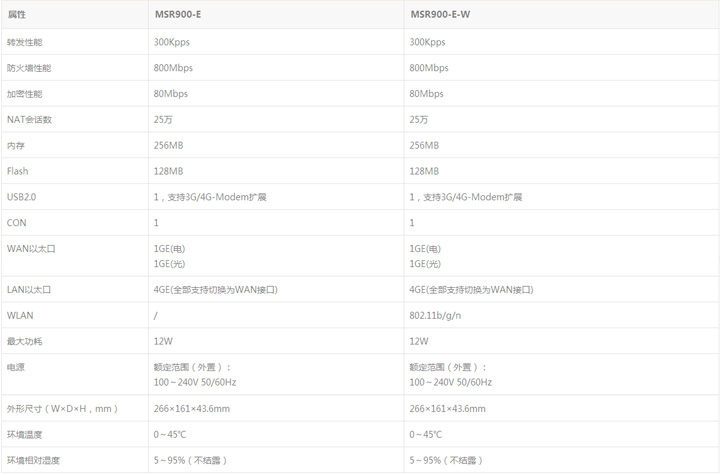Click the 转发性能 row label
Image resolution: width=720 pixels, height=475 pixels.
click(x=25, y=42)
